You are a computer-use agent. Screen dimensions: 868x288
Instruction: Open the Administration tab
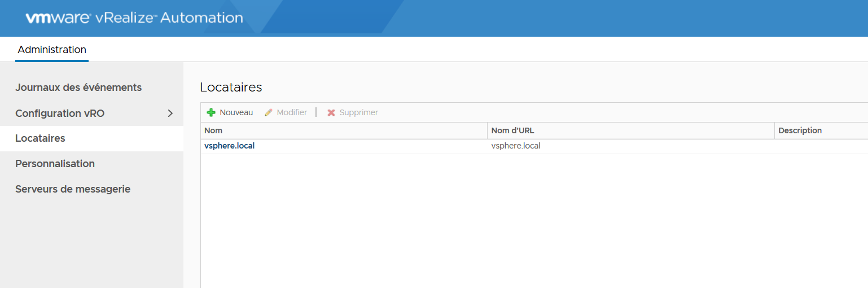click(x=52, y=50)
